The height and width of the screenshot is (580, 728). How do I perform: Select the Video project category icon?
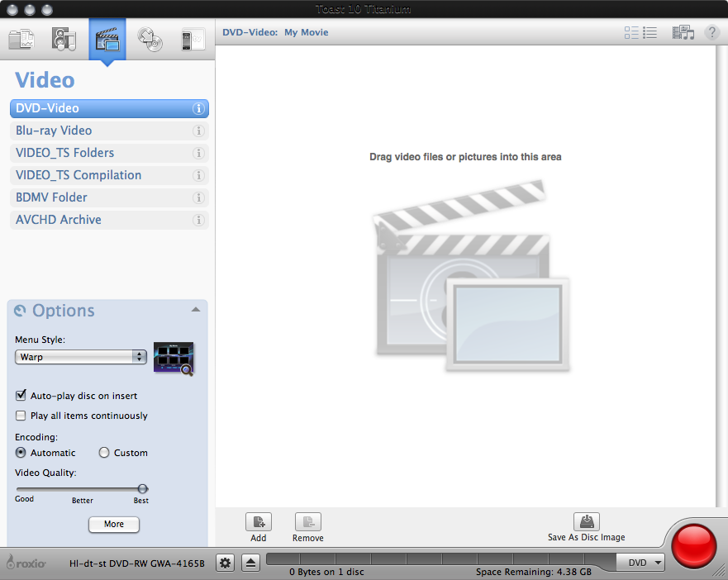107,39
